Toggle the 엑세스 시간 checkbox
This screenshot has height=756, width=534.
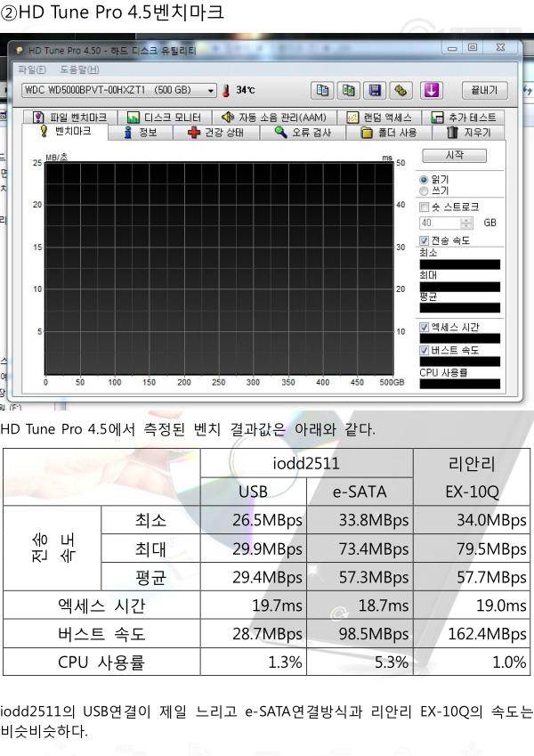425,328
